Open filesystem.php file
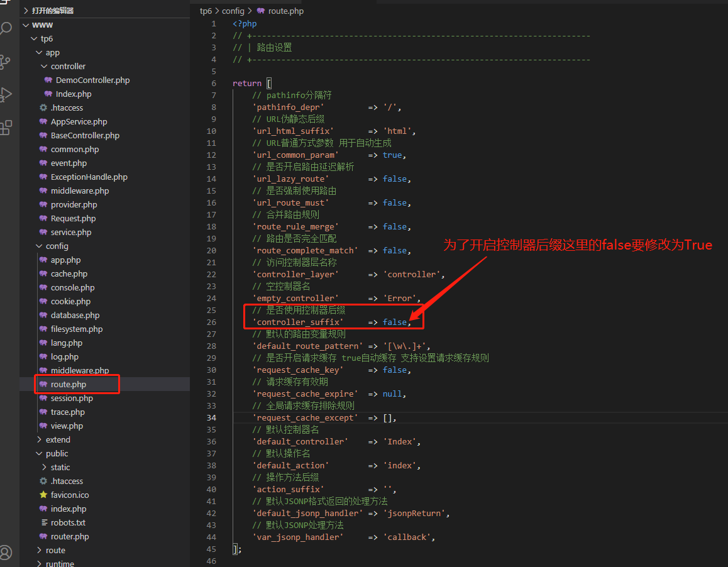The height and width of the screenshot is (567, 728). click(x=77, y=329)
